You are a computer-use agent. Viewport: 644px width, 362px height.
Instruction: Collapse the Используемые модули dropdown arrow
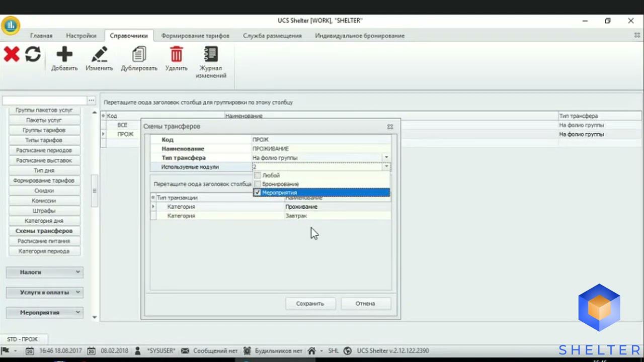(386, 167)
